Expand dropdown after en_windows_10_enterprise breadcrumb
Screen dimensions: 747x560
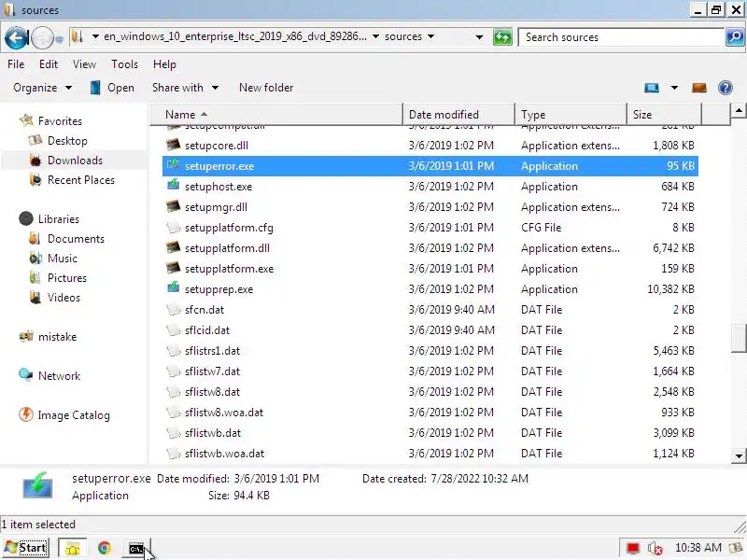click(375, 36)
